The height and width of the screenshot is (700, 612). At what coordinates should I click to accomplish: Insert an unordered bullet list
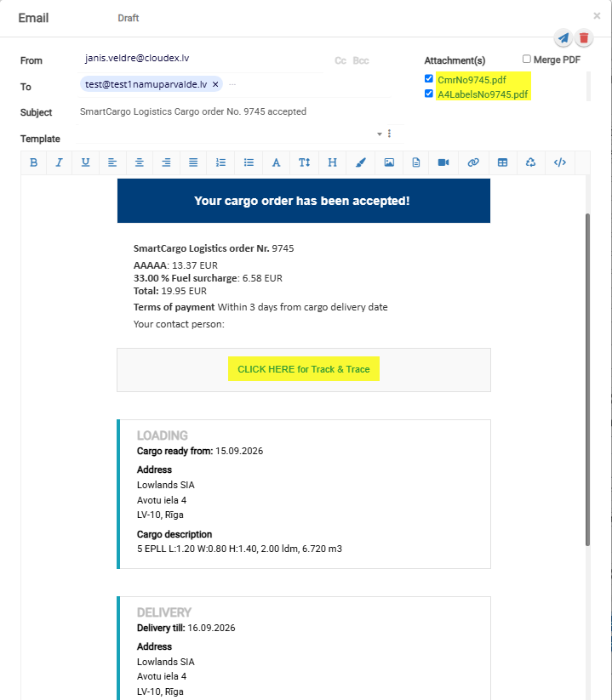[x=249, y=162]
